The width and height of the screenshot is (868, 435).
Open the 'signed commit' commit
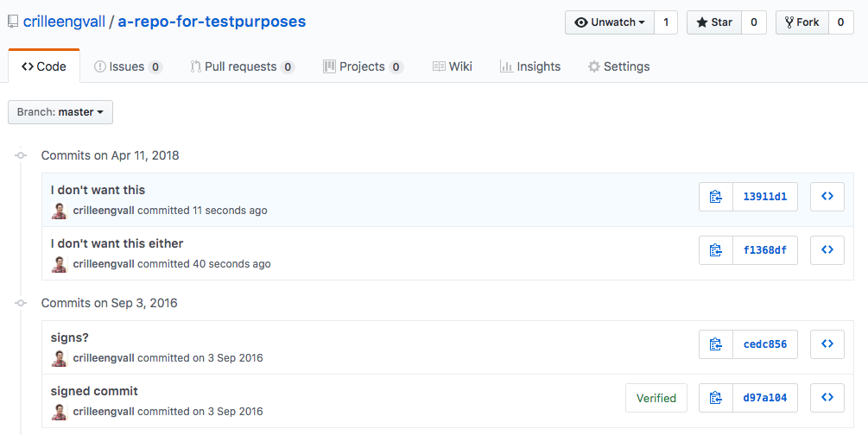click(94, 391)
